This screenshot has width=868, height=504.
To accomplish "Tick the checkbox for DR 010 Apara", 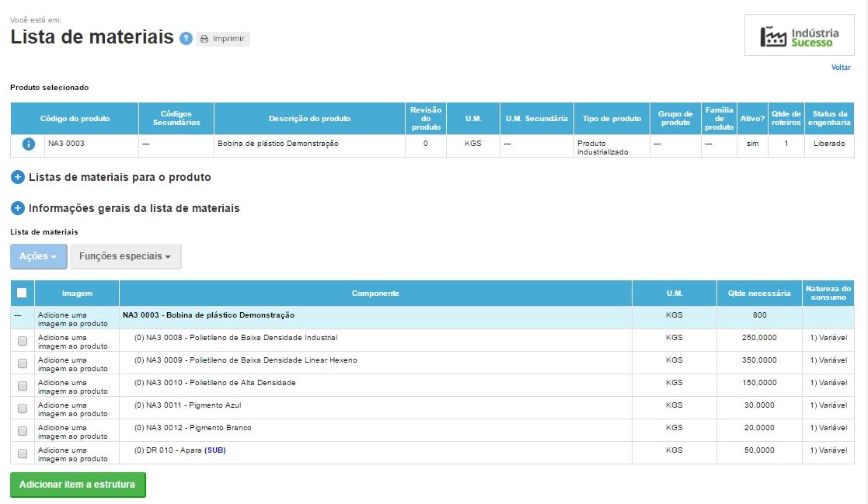I will 23,454.
